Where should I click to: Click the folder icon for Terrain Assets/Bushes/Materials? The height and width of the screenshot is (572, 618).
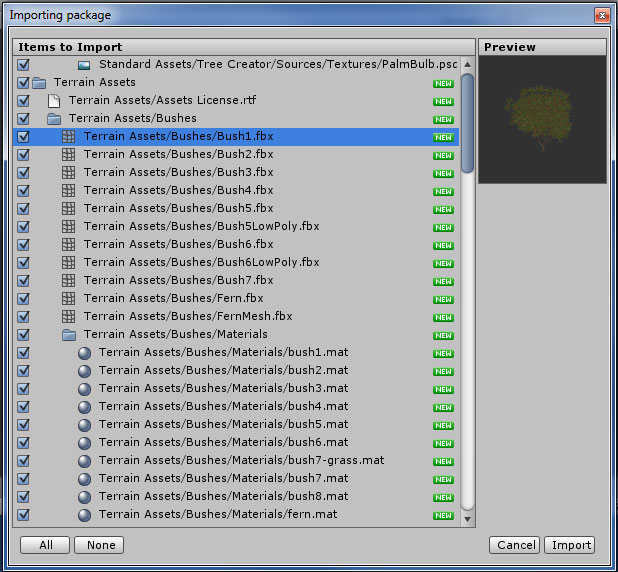69,334
